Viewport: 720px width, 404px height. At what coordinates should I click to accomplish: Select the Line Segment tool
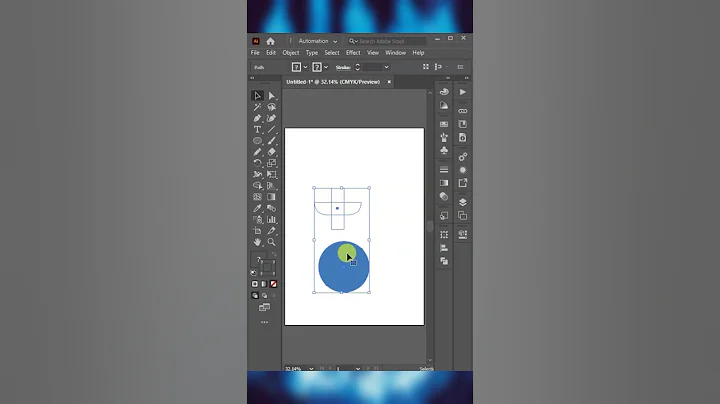pos(271,129)
